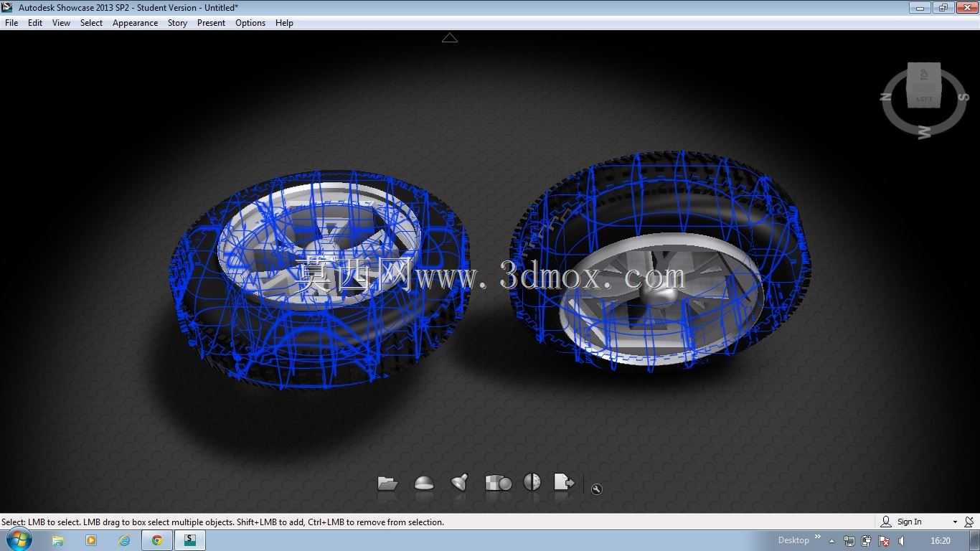Open the Action Center flag tray icon
Image resolution: width=980 pixels, height=551 pixels.
[885, 541]
